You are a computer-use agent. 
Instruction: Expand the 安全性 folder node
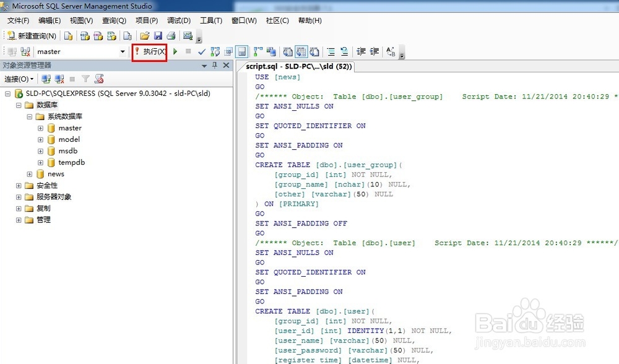(x=19, y=185)
